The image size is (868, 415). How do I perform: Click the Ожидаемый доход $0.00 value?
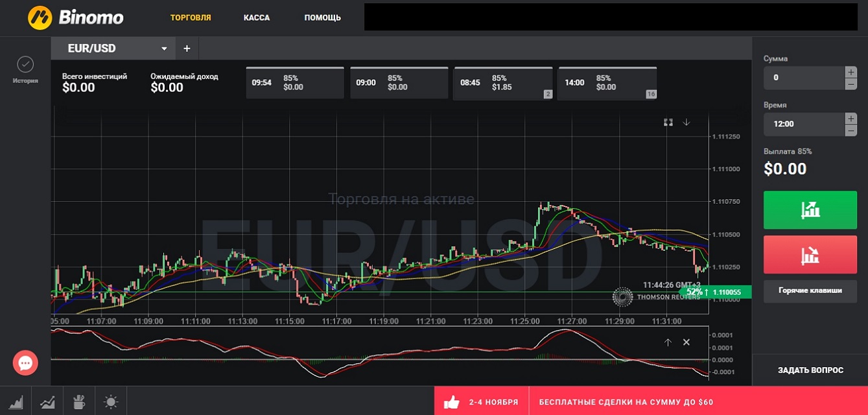[167, 88]
